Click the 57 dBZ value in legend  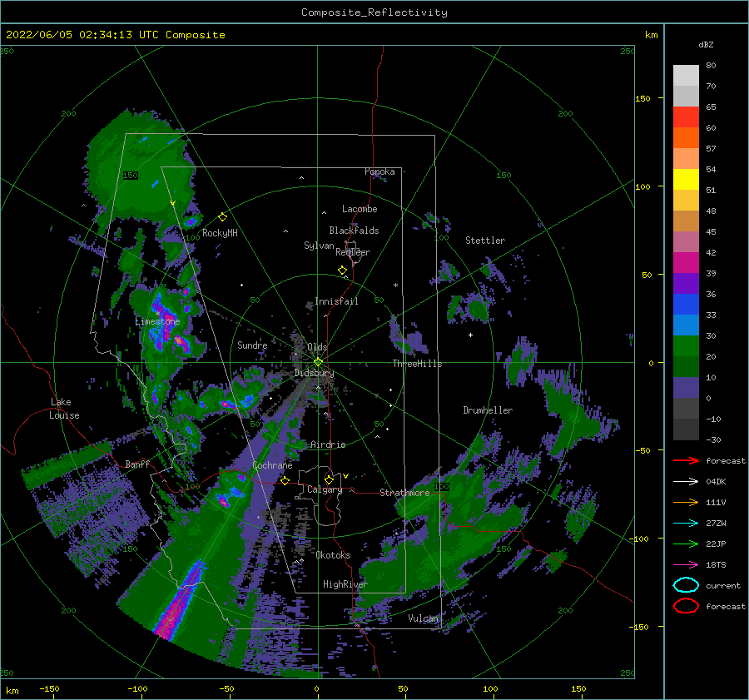click(711, 149)
